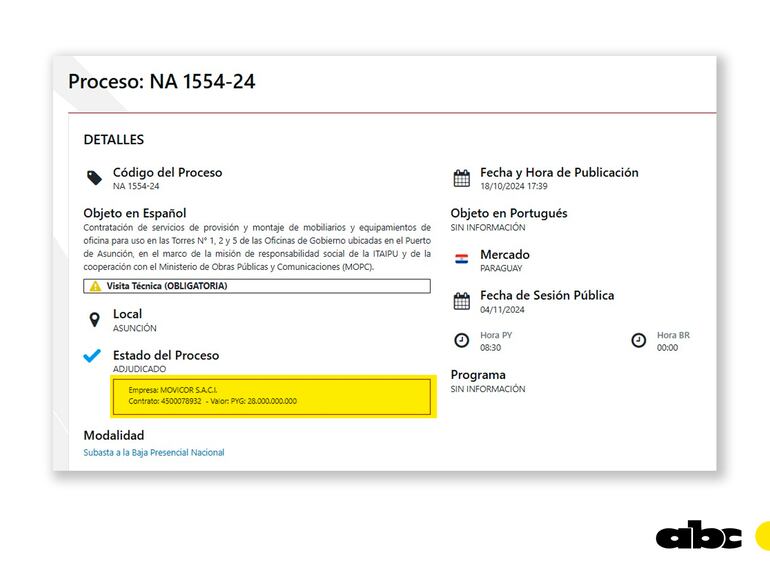Click the clock icon next to Hora BR
Screen dimensions: 770x582
pyautogui.click(x=638, y=341)
